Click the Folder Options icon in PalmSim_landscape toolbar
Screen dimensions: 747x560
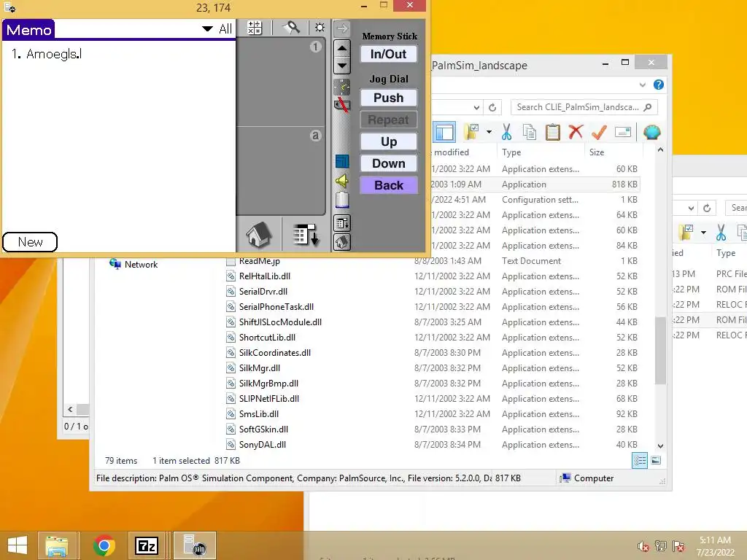473,132
